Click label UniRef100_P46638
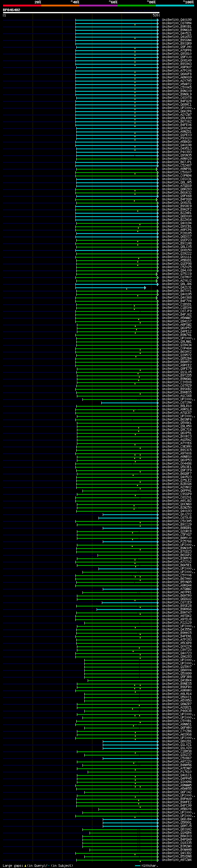Screen dimensions: 197x868 coord(177,711)
